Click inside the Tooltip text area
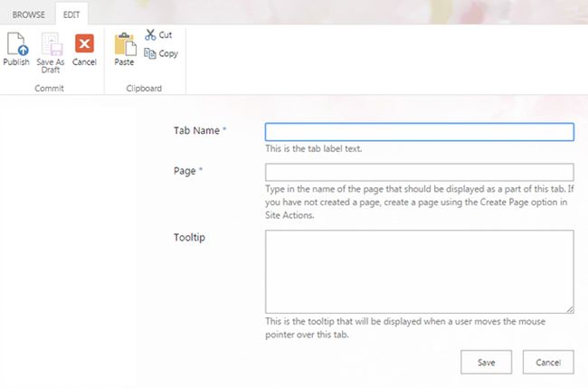The image size is (588, 388). [419, 271]
